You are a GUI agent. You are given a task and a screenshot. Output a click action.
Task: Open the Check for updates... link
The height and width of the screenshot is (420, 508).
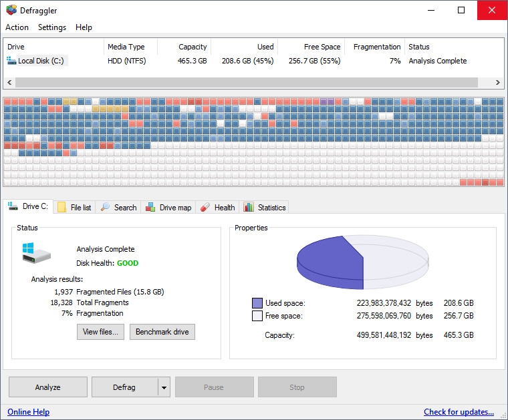(x=459, y=411)
